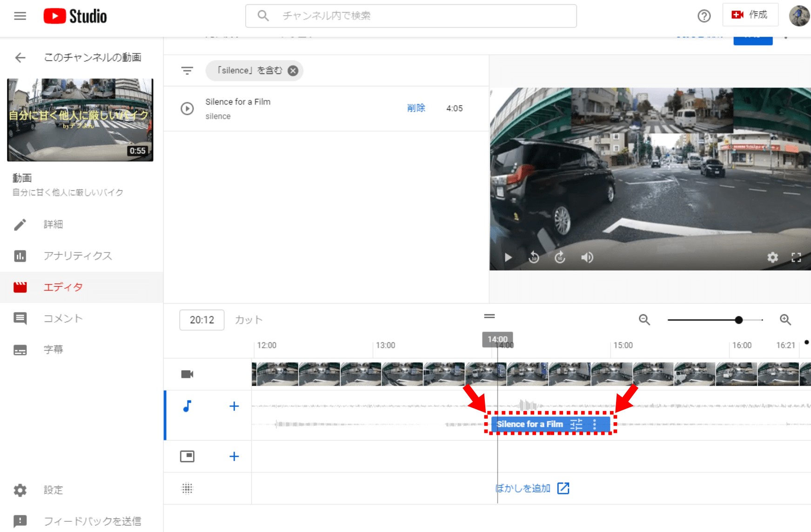Open audio mix sliders on clip
The height and width of the screenshot is (532, 811).
(576, 424)
